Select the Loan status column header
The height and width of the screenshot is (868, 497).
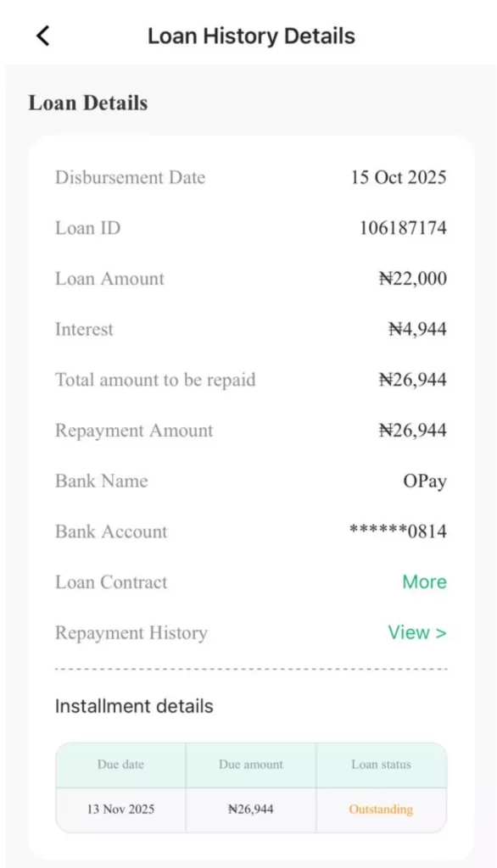[x=380, y=764]
